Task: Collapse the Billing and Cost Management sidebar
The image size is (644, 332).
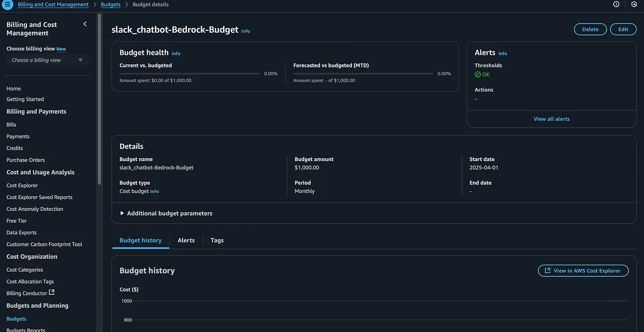Action: pyautogui.click(x=85, y=24)
